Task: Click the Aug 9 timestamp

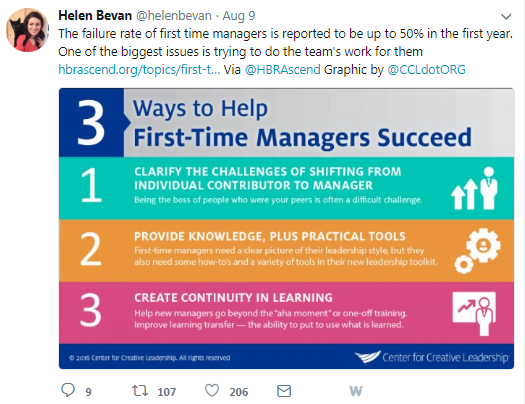Action: pos(239,16)
